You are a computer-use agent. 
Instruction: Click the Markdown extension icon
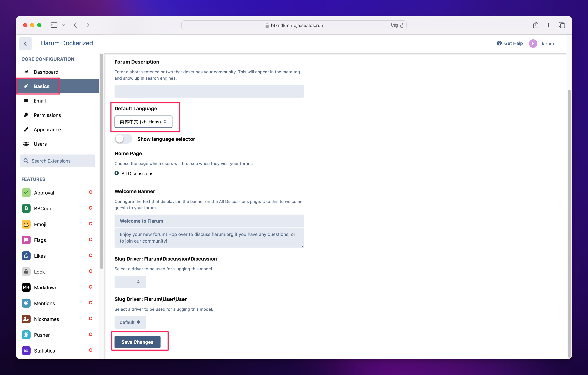click(x=26, y=287)
